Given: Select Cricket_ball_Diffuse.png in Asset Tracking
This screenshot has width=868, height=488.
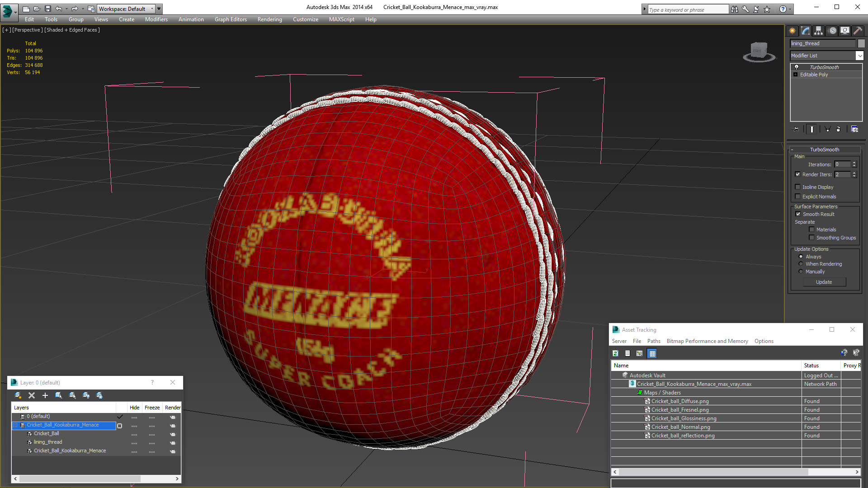Looking at the screenshot, I should [679, 401].
